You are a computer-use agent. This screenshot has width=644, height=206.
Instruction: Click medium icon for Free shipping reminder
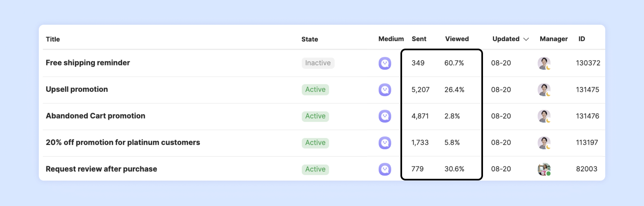[385, 63]
